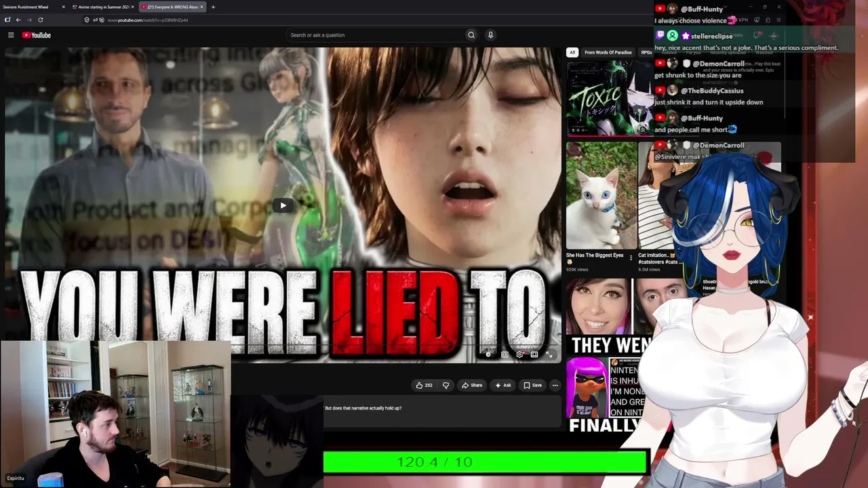The height and width of the screenshot is (488, 868).
Task: Open the white kitten Short thumbnail
Action: pyautogui.click(x=601, y=195)
